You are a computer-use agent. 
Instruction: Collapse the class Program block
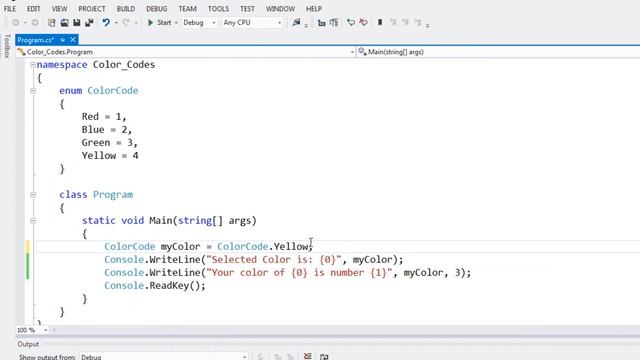(x=33, y=195)
